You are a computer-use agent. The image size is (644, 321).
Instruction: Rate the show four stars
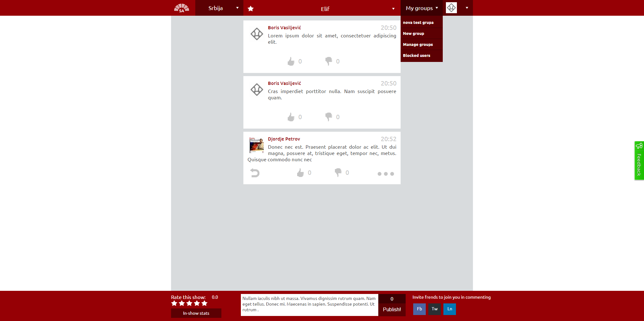point(197,303)
